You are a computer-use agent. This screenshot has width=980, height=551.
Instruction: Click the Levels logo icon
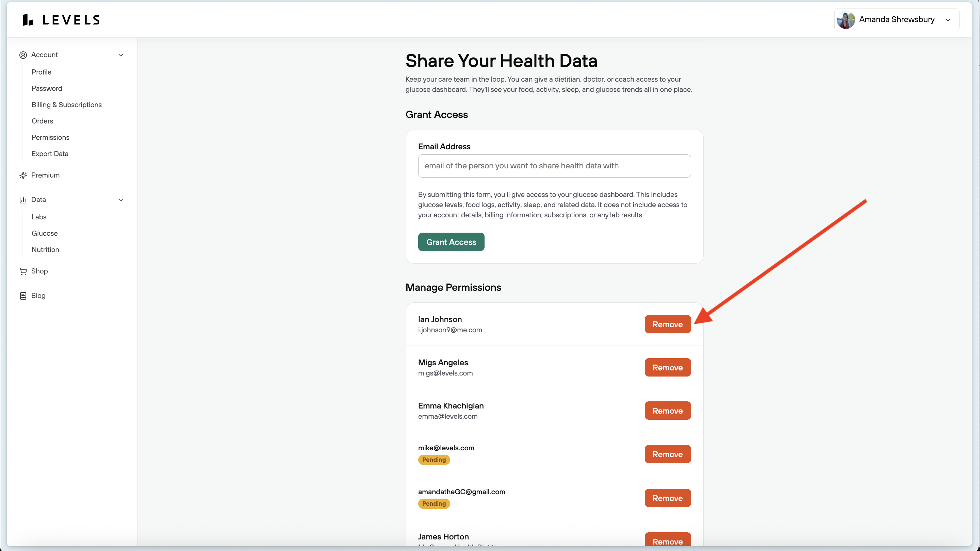click(28, 20)
